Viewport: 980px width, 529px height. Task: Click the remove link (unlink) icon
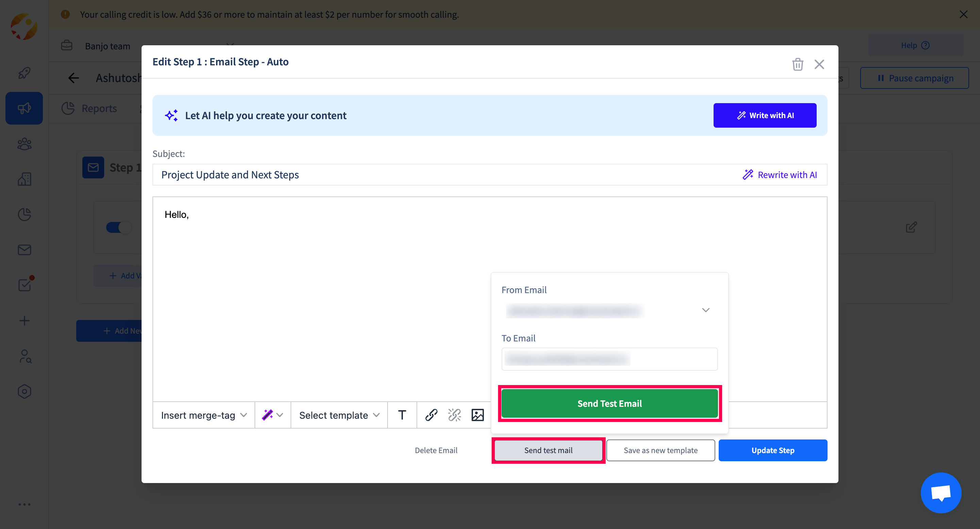(454, 415)
